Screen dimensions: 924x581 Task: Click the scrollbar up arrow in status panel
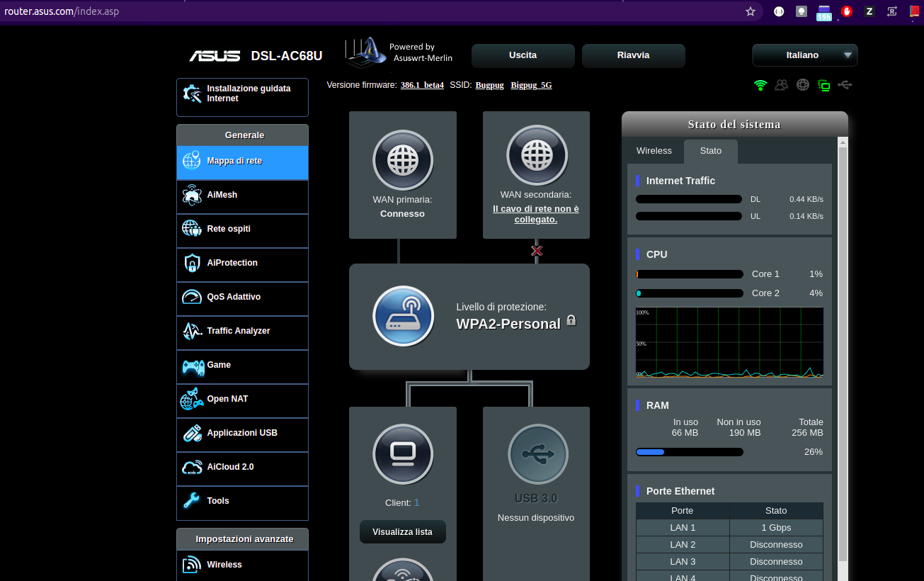pos(843,142)
